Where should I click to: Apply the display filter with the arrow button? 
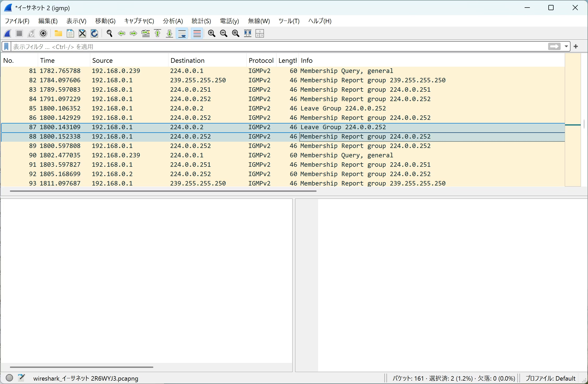tap(554, 47)
